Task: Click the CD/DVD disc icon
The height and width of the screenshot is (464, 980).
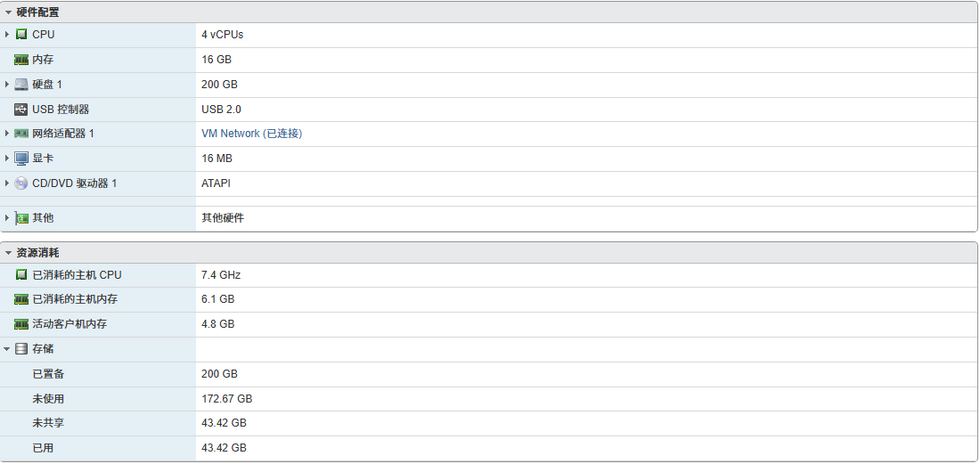Action: (21, 183)
